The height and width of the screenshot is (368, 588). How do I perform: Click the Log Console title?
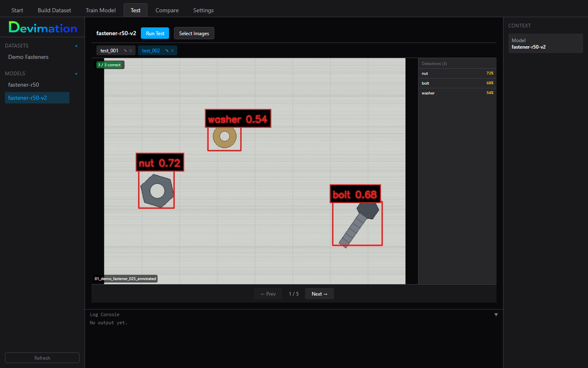pyautogui.click(x=105, y=315)
